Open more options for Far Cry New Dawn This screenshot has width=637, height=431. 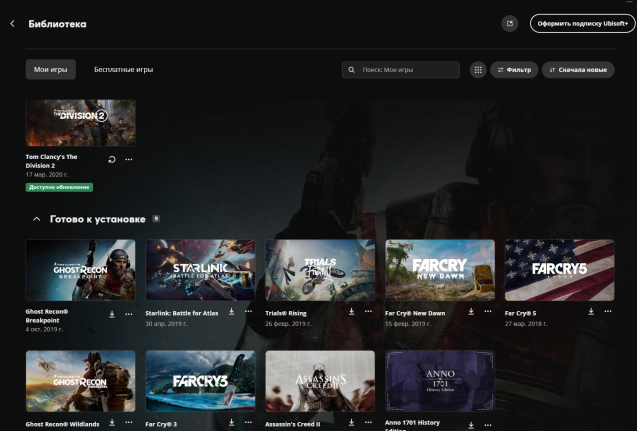pos(488,312)
